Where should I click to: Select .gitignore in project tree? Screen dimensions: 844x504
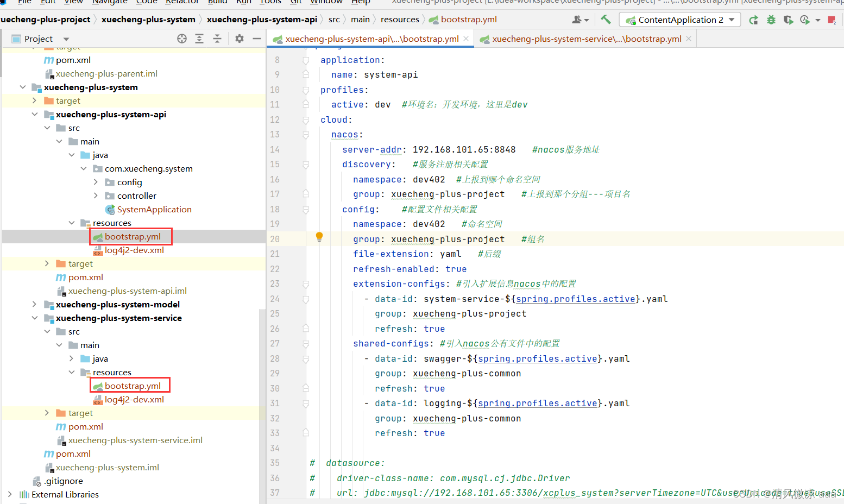[x=64, y=481]
